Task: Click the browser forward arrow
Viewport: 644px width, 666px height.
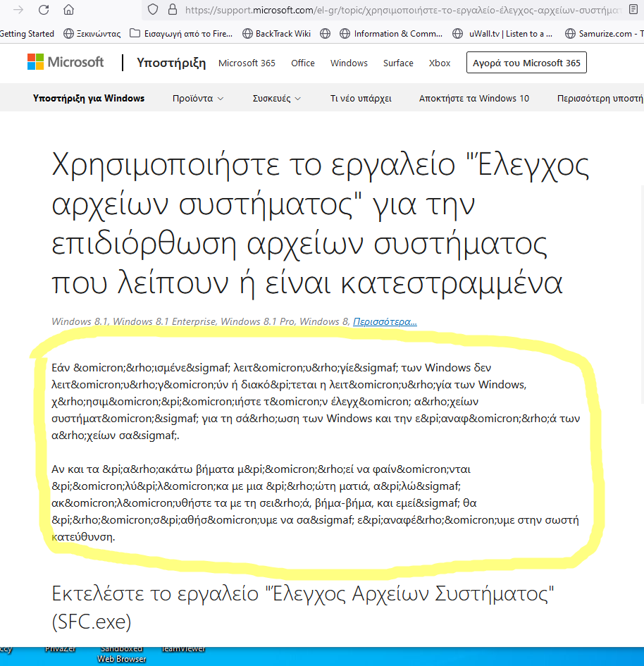Action: click(18, 10)
